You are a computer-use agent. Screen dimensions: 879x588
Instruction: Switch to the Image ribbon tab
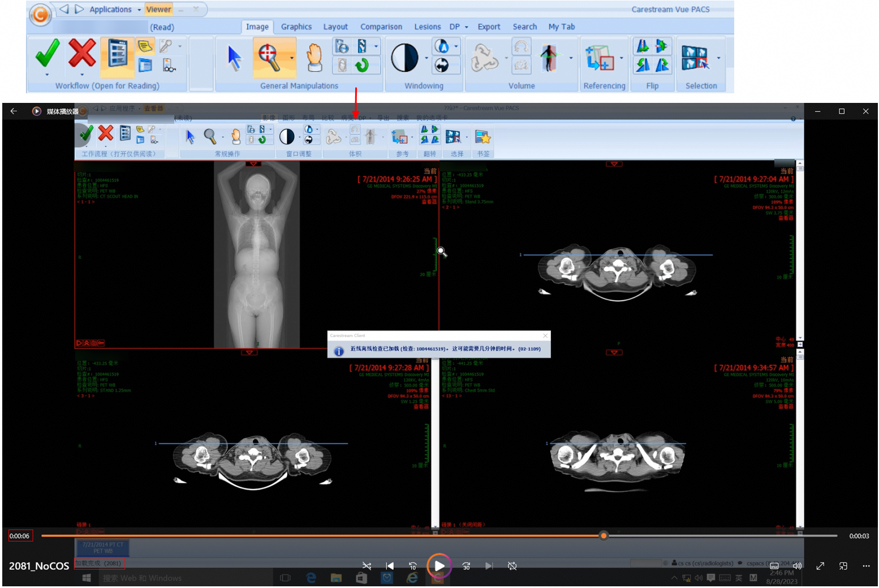tap(257, 27)
